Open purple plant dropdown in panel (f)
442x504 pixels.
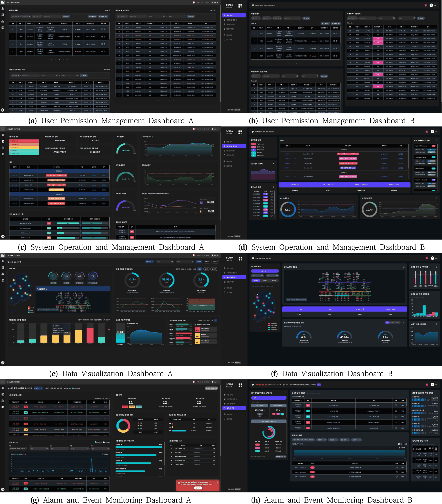click(265, 271)
